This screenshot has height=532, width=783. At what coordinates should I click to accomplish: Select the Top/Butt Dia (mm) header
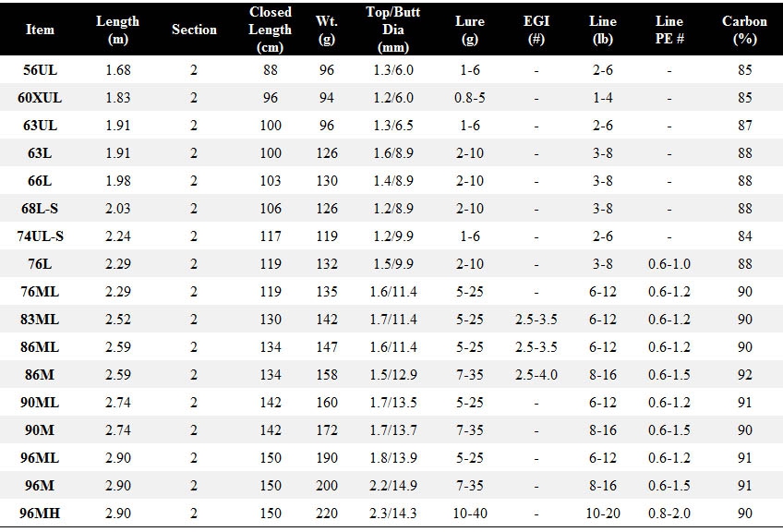coord(393,30)
